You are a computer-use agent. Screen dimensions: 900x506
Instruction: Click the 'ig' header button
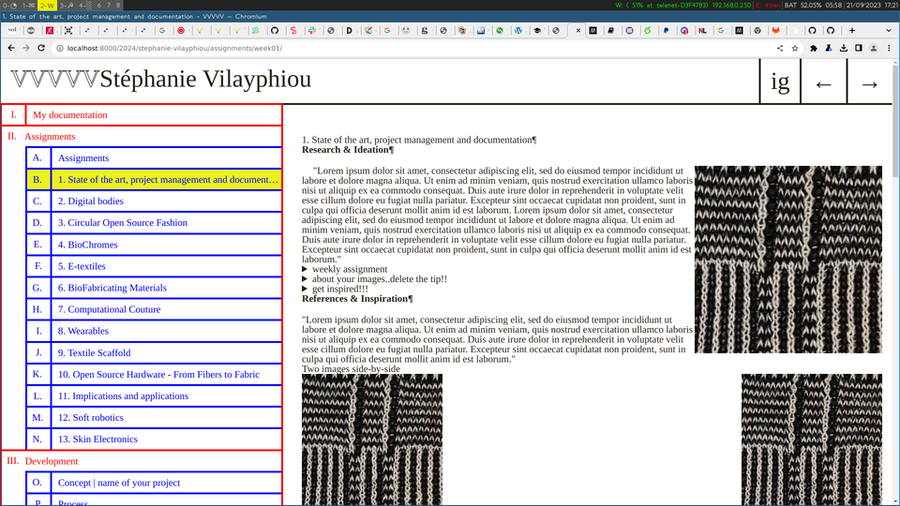pos(780,81)
